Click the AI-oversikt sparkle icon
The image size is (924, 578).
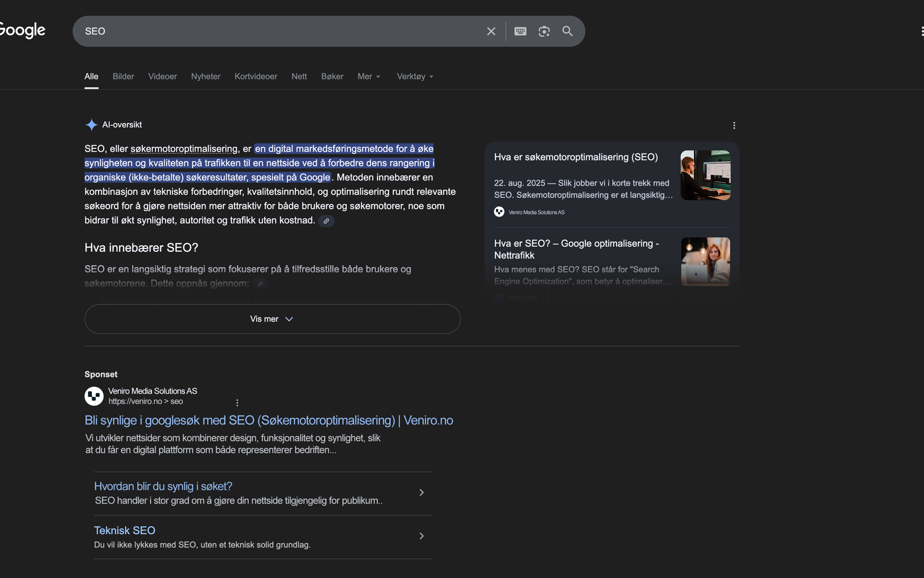tap(91, 125)
